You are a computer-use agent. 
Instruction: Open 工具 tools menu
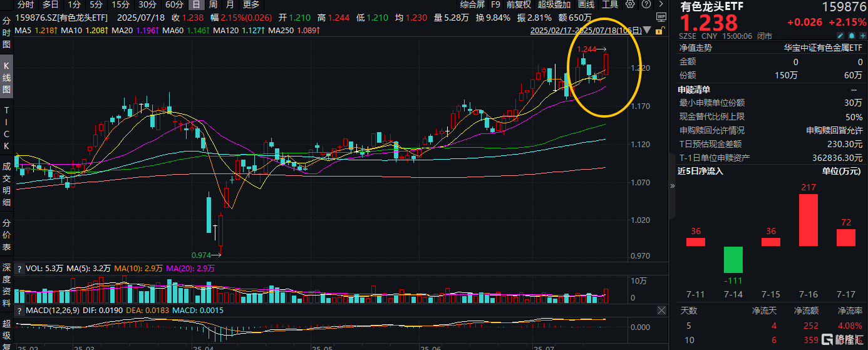[610, 4]
